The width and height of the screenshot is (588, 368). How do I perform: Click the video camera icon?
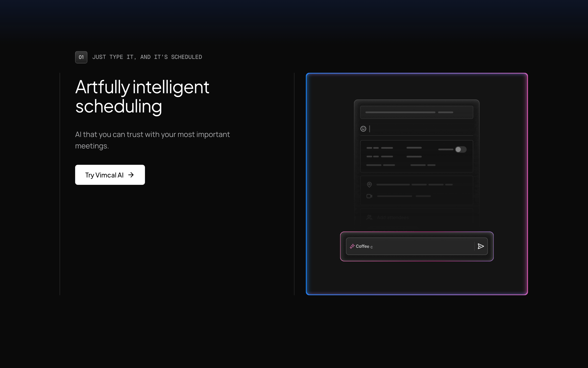tap(369, 196)
